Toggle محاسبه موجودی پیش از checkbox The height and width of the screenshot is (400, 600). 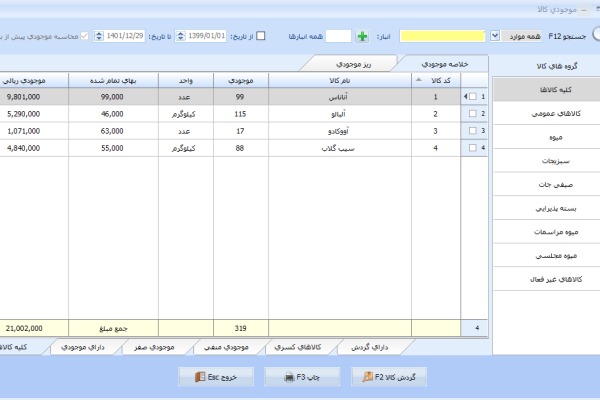click(85, 36)
